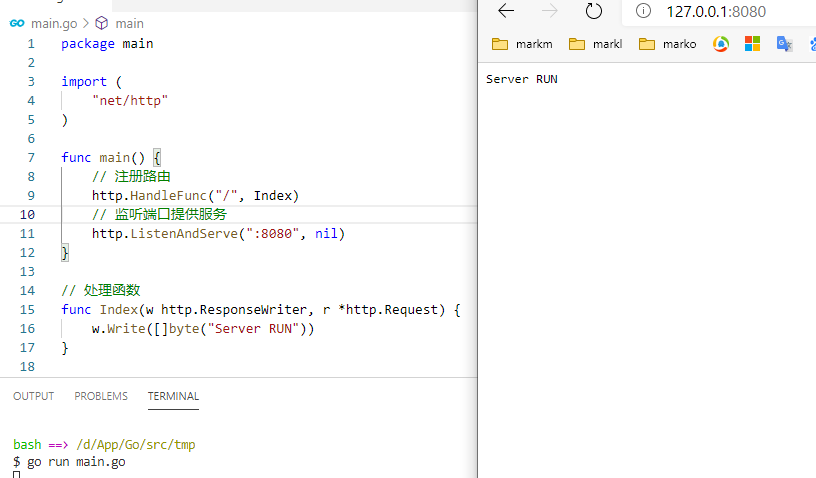Reload the 127.0.0.1:8080 page
Viewport: 816px width, 478px height.
click(593, 11)
